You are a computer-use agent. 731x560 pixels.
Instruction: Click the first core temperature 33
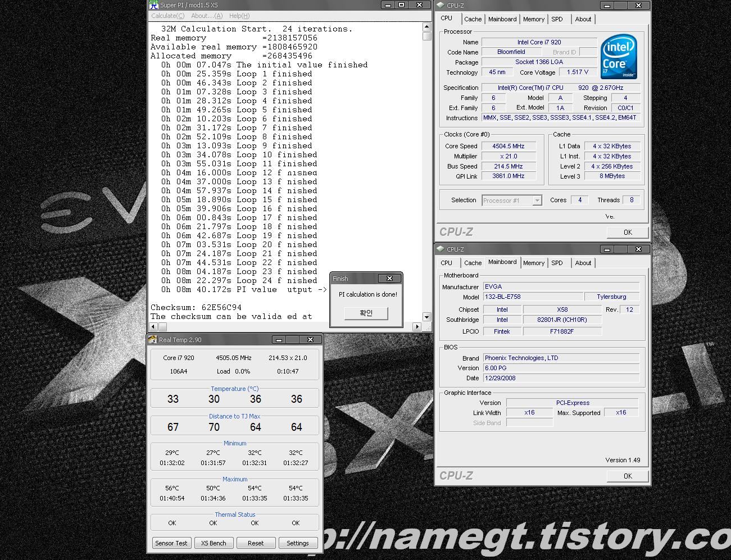[173, 399]
